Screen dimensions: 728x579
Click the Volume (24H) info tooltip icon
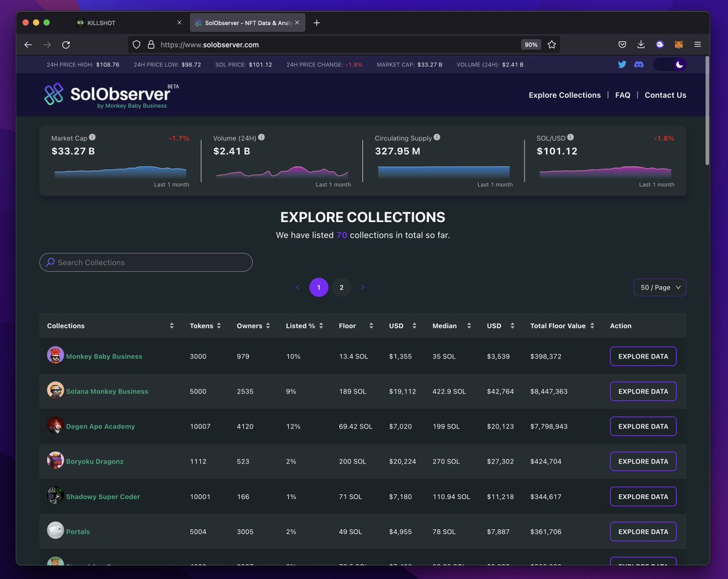point(261,137)
